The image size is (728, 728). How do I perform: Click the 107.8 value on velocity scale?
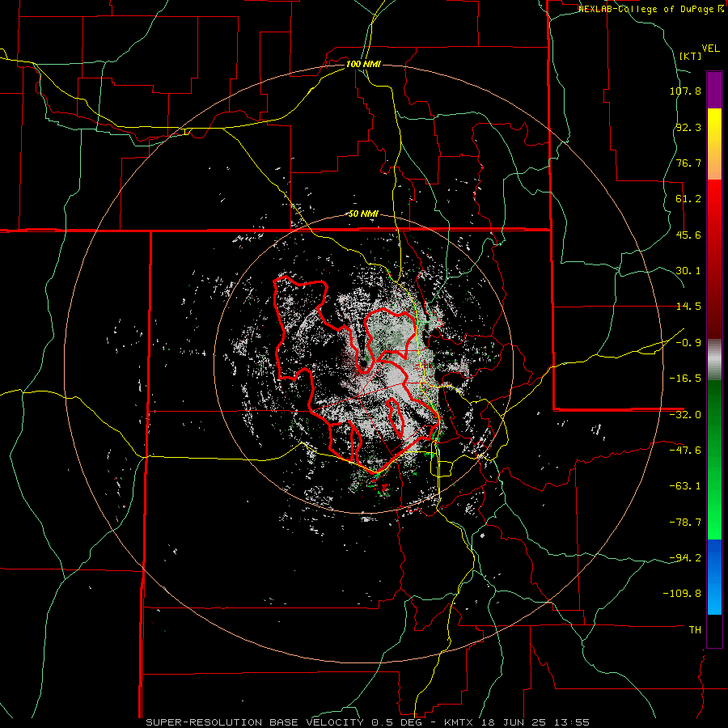click(x=685, y=91)
